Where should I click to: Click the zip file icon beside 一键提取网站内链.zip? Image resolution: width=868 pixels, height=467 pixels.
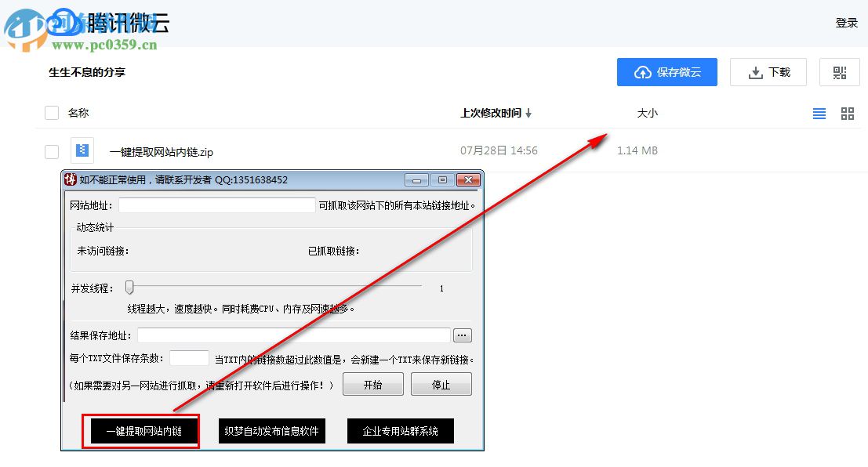[82, 150]
